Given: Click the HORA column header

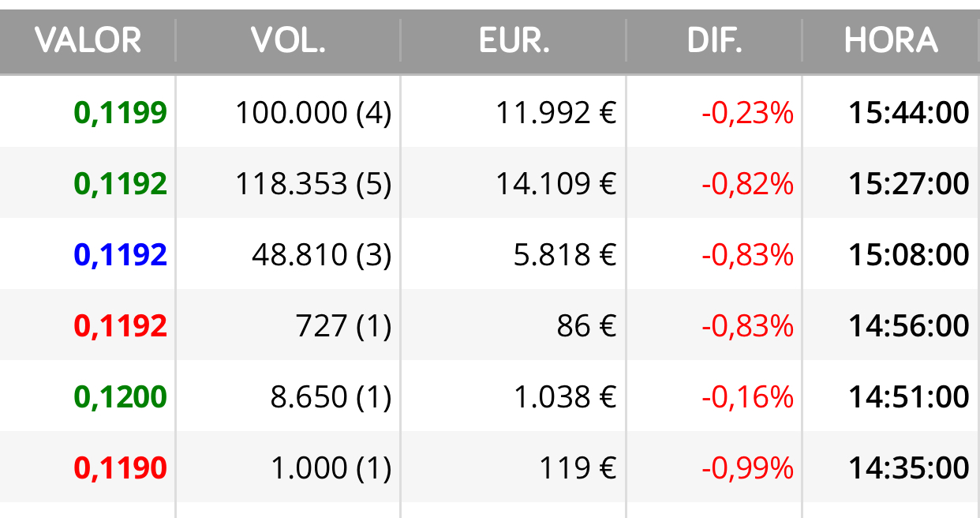Looking at the screenshot, I should (891, 39).
